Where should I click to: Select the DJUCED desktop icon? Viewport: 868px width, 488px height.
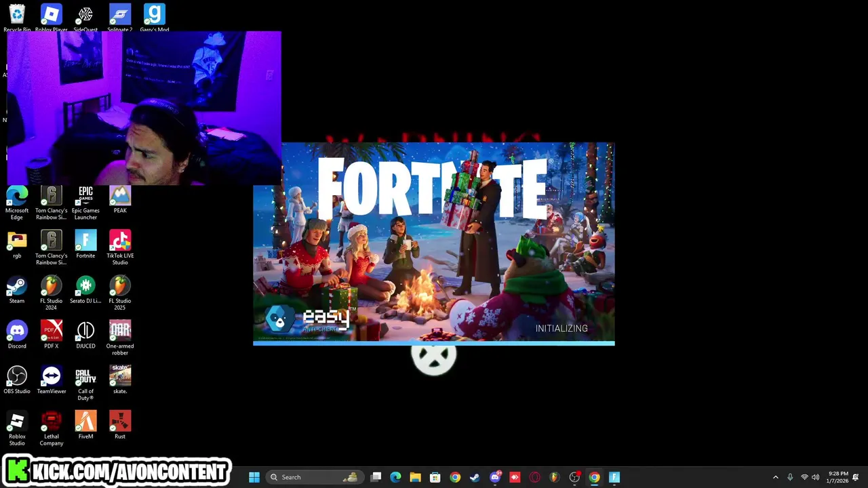tap(85, 335)
